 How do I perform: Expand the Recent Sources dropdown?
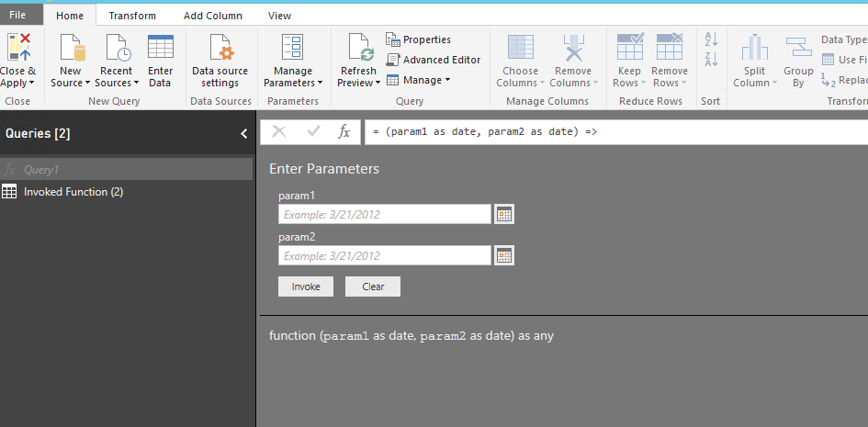tap(136, 83)
